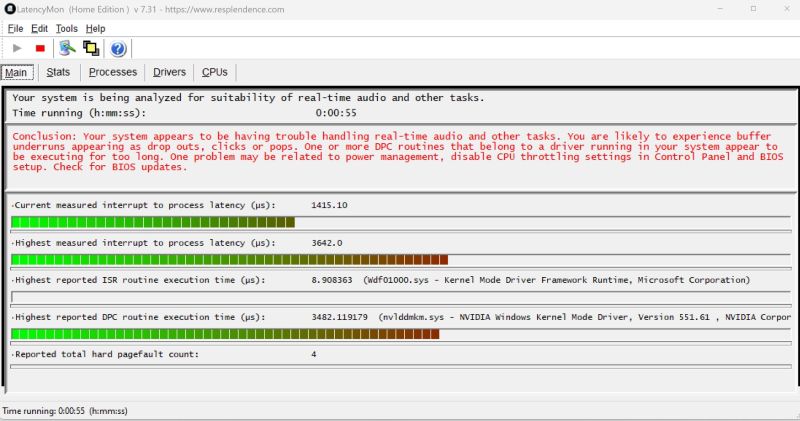The image size is (800, 421).
Task: Click the green Start monitoring play icon
Action: tap(17, 48)
